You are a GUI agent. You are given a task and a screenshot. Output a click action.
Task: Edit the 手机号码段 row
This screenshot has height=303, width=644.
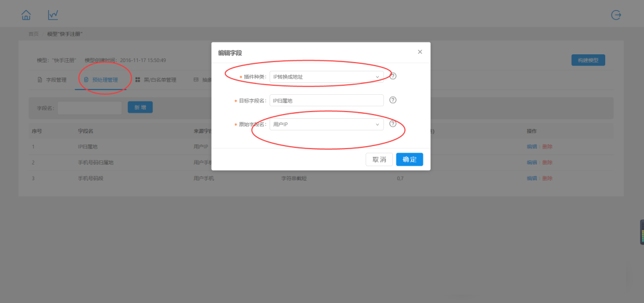click(x=532, y=178)
